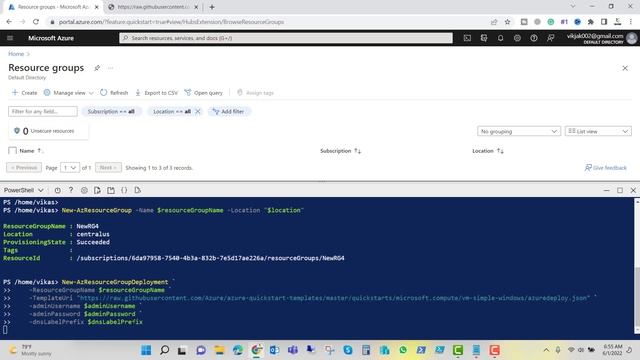Image resolution: width=640 pixels, height=360 pixels.
Task: Click the account avatar
Action: tap(631, 38)
